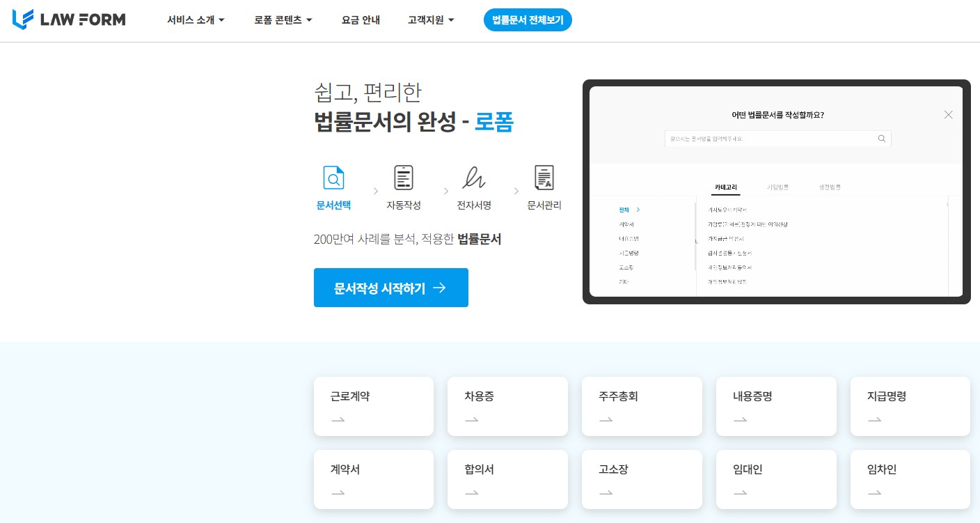Click the magnifier icon in preview search box
The width and height of the screenshot is (980, 523).
tap(882, 139)
